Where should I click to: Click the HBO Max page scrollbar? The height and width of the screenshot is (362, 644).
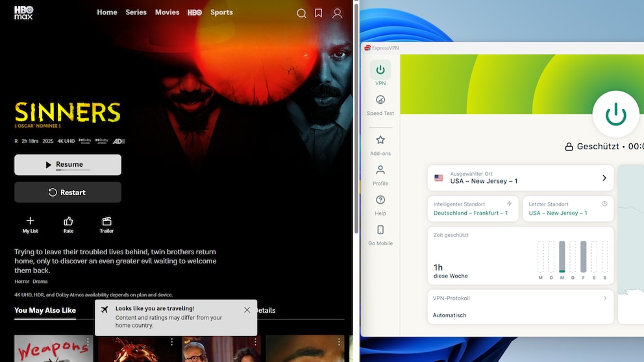pos(356,118)
